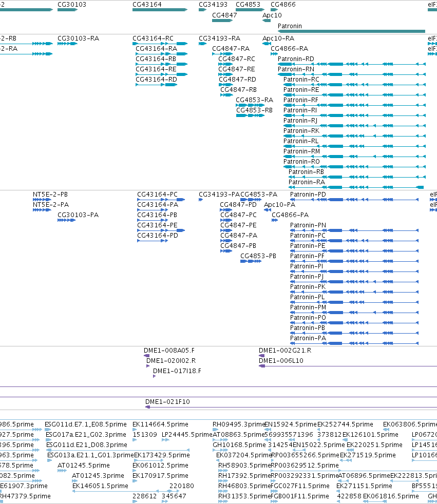Select transcript Patronin-RN

(296, 69)
